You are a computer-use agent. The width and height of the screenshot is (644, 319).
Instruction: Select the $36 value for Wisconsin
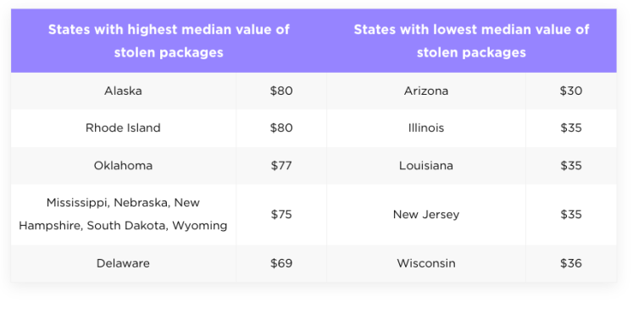coord(571,263)
